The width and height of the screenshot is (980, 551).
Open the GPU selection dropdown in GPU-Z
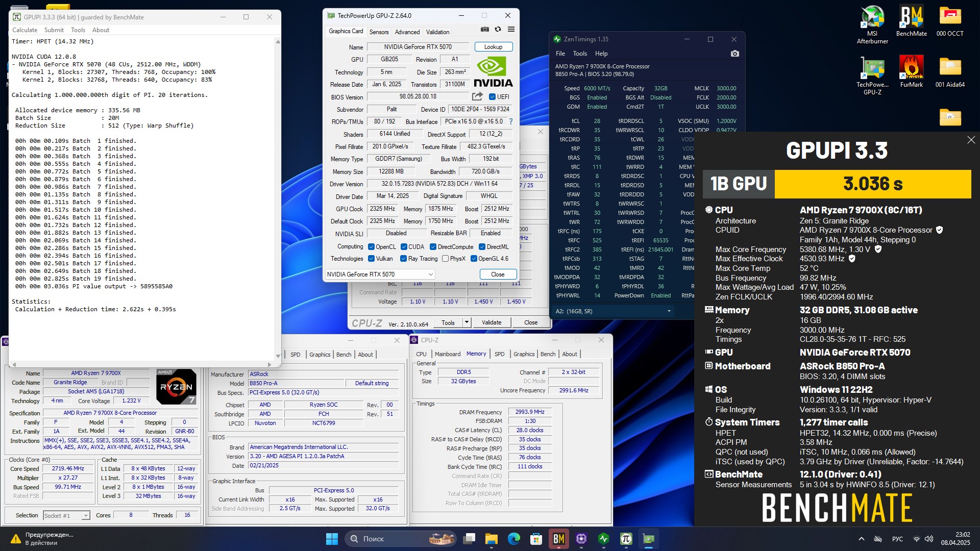[380, 274]
